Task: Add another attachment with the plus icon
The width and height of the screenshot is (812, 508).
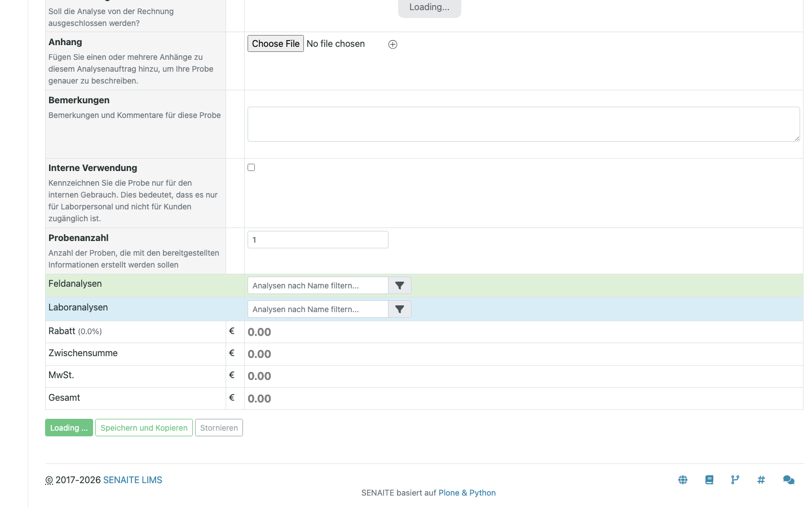Action: 392,43
